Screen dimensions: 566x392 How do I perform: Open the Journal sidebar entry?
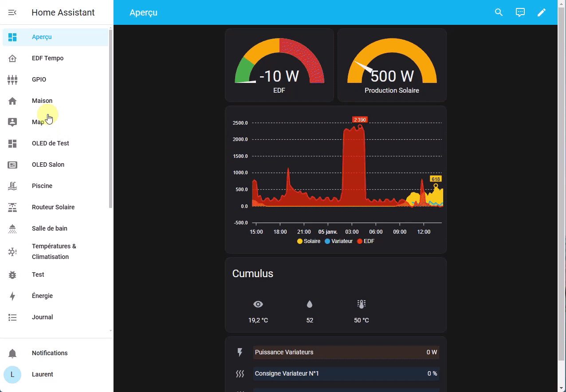(x=55, y=318)
